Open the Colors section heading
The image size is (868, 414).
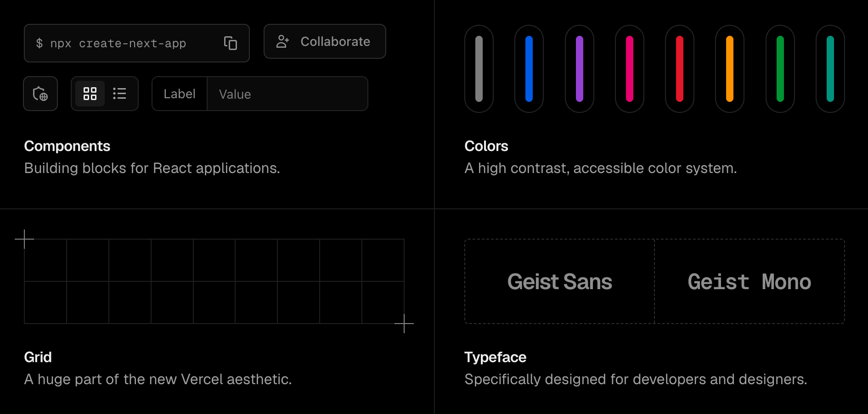(x=486, y=146)
